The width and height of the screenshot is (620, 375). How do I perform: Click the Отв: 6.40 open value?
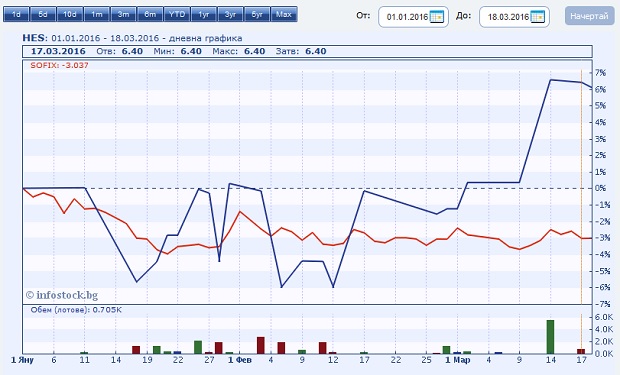[x=119, y=51]
